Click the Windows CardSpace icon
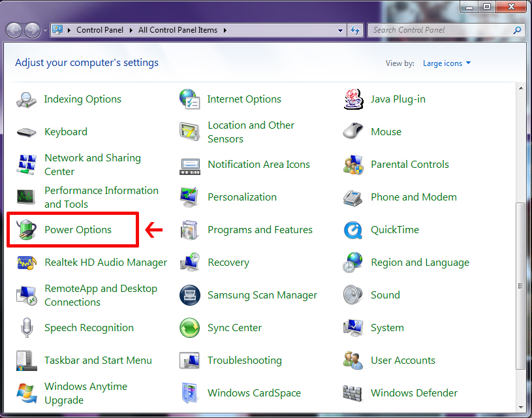This screenshot has width=532, height=418. (190, 393)
